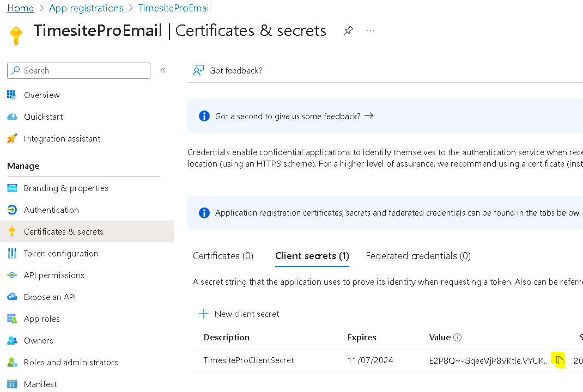Open the Overview page
Screen dimensions: 583x392
click(x=42, y=95)
